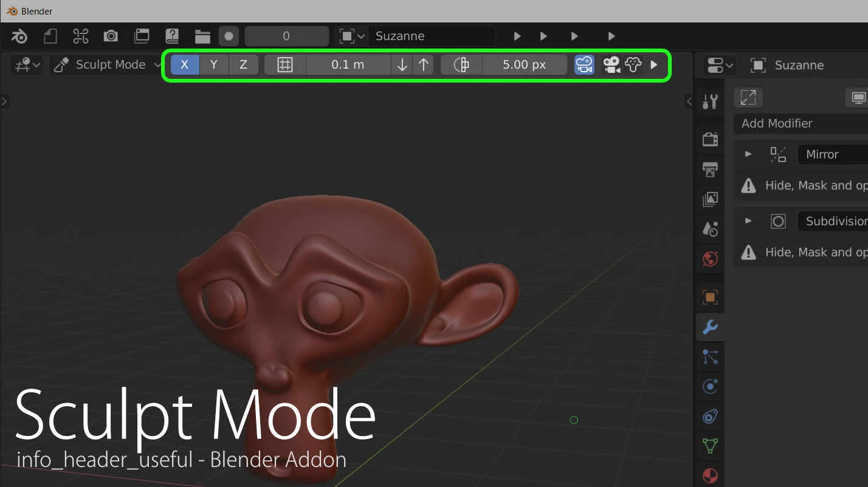Screen dimensions: 868x487
Task: Click the camera render icon in top bar
Action: point(111,36)
